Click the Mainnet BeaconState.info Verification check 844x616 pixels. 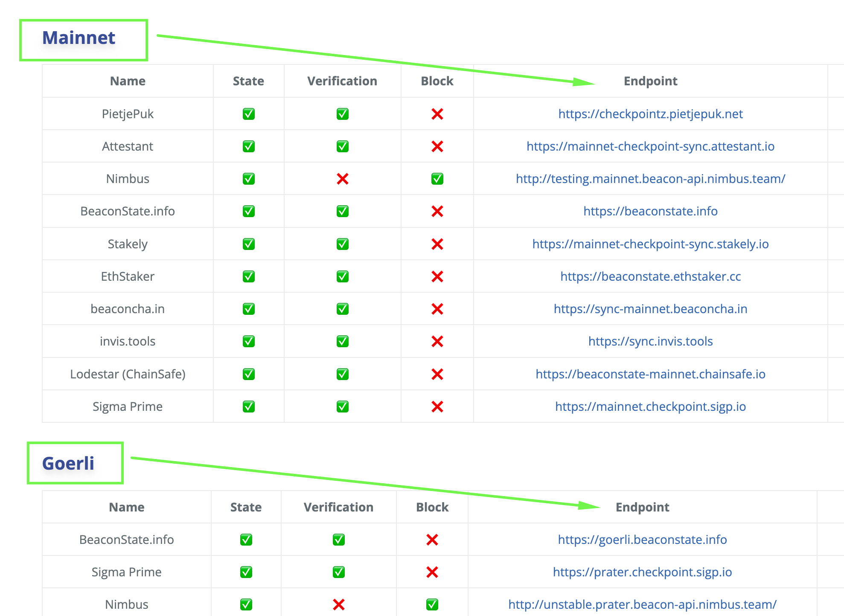click(x=343, y=211)
